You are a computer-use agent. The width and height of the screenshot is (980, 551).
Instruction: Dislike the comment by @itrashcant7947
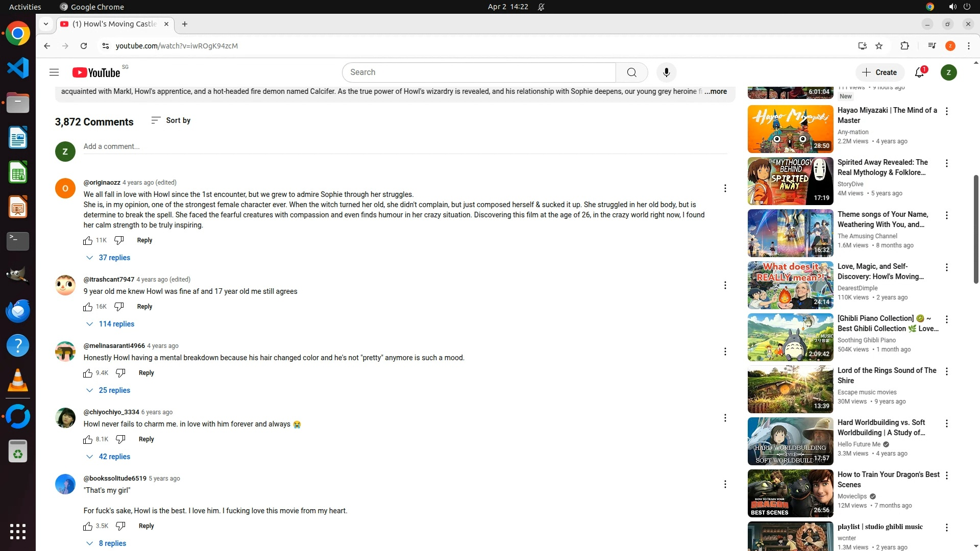(119, 307)
